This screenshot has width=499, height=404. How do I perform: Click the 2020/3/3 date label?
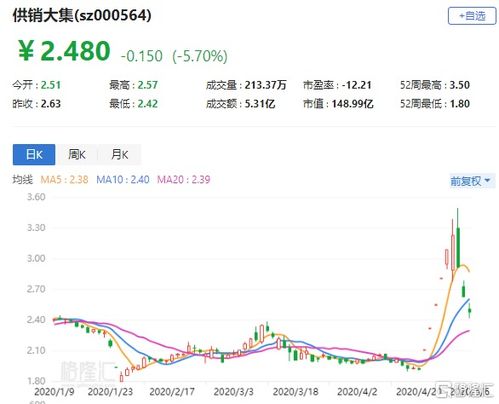233,392
